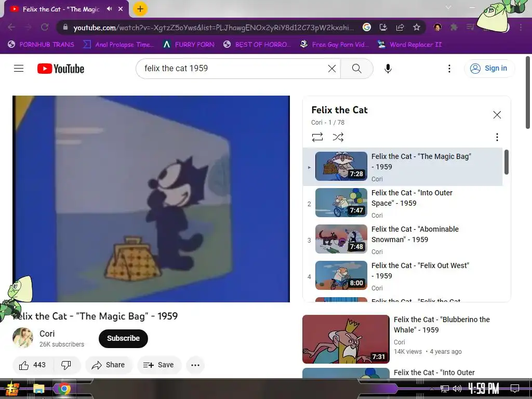Open more actions ellipsis under the video

(x=195, y=365)
